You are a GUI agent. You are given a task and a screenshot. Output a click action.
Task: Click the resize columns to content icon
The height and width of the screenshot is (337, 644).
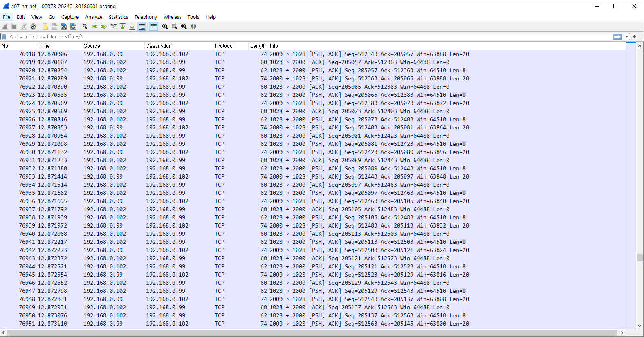[193, 27]
